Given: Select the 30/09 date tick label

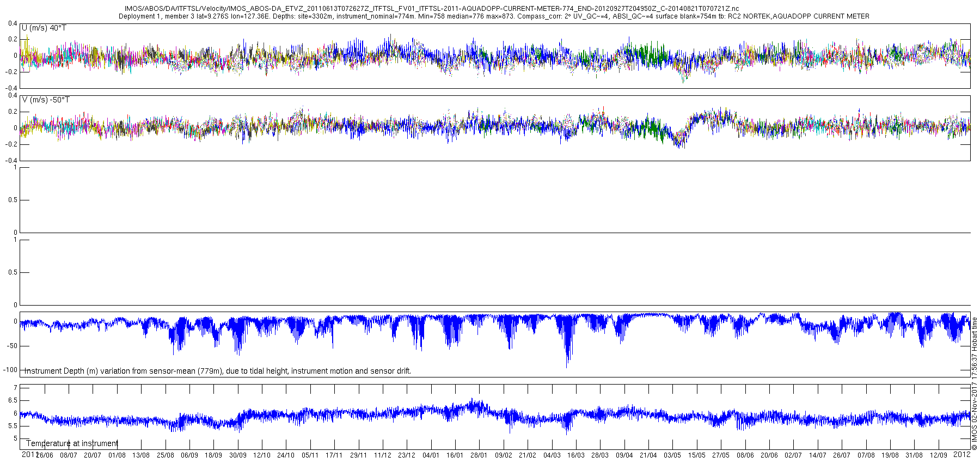Looking at the screenshot, I should pyautogui.click(x=238, y=455).
